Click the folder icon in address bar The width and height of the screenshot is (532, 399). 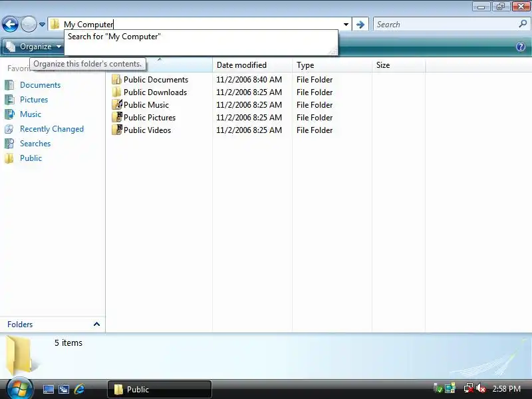pyautogui.click(x=55, y=25)
